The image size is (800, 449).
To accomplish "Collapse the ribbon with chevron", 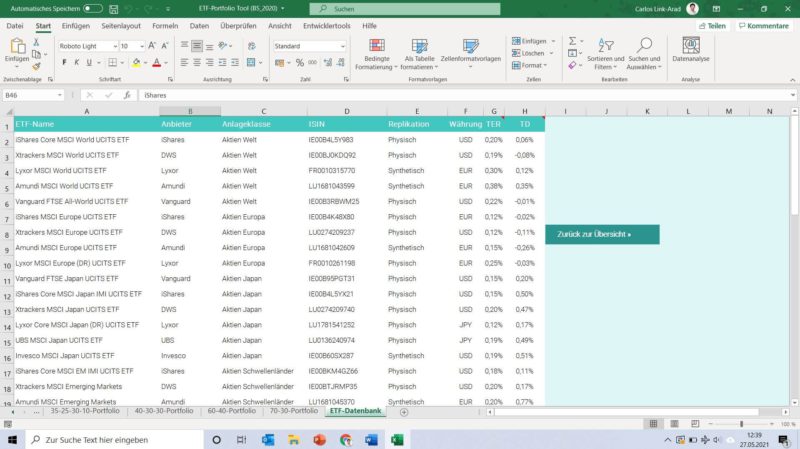I will pyautogui.click(x=792, y=80).
